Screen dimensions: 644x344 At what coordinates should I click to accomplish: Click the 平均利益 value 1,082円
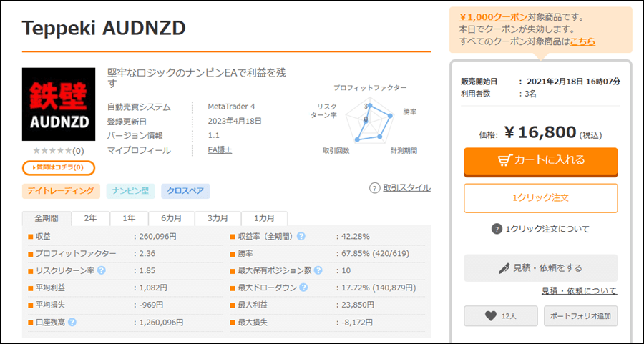coord(153,288)
